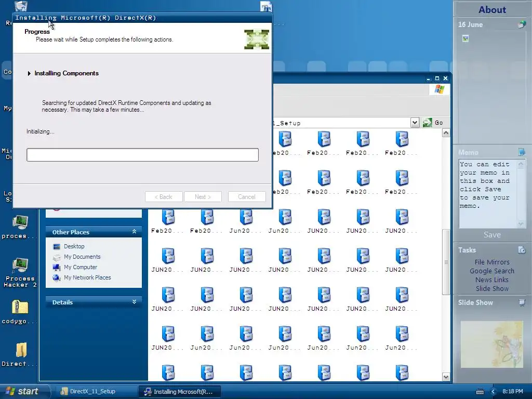Click the Cancel button in DirectX setup

pos(247,197)
